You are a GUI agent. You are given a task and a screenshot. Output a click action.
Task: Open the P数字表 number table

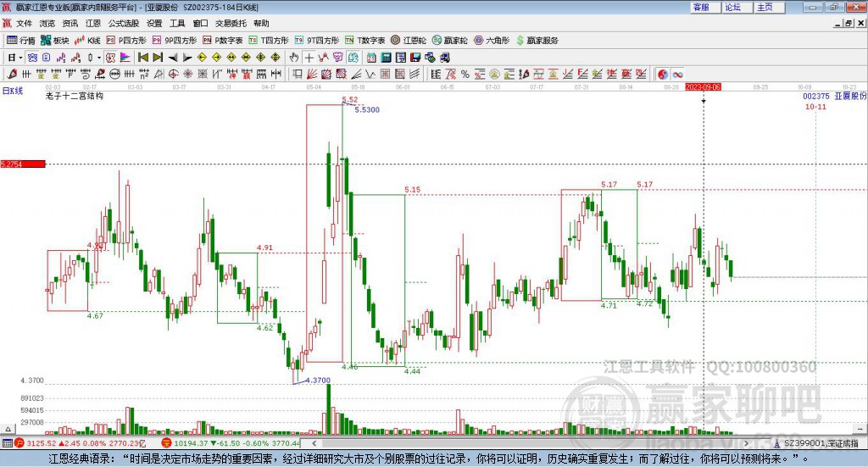(x=223, y=41)
